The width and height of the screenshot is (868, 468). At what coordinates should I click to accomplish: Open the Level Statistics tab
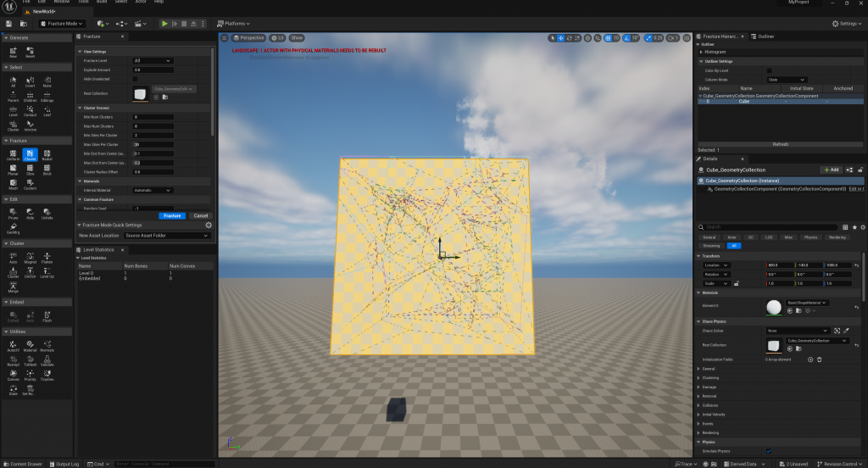click(x=101, y=249)
